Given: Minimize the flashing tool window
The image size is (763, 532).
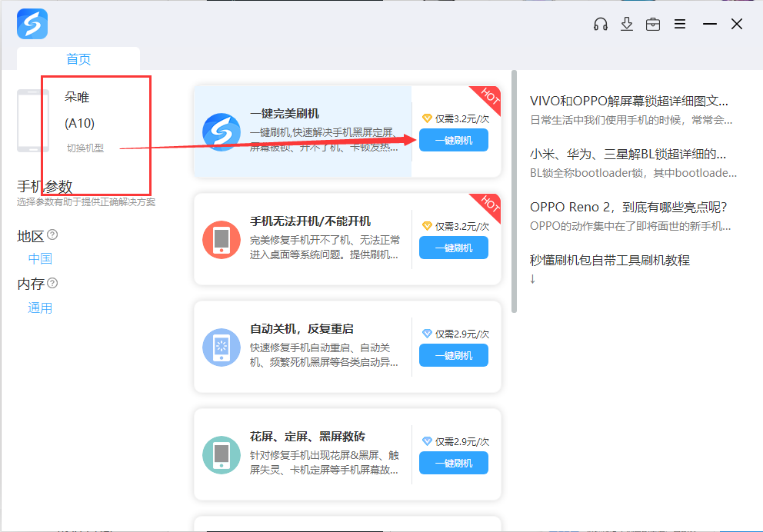Looking at the screenshot, I should pos(710,24).
